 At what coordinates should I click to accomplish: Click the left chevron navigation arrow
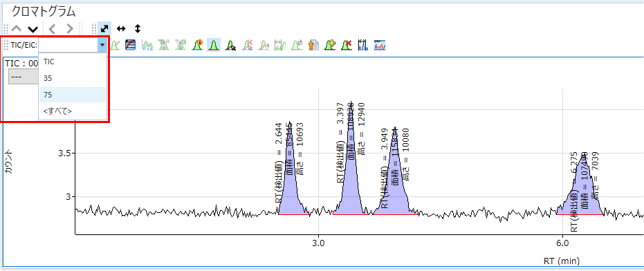(52, 29)
